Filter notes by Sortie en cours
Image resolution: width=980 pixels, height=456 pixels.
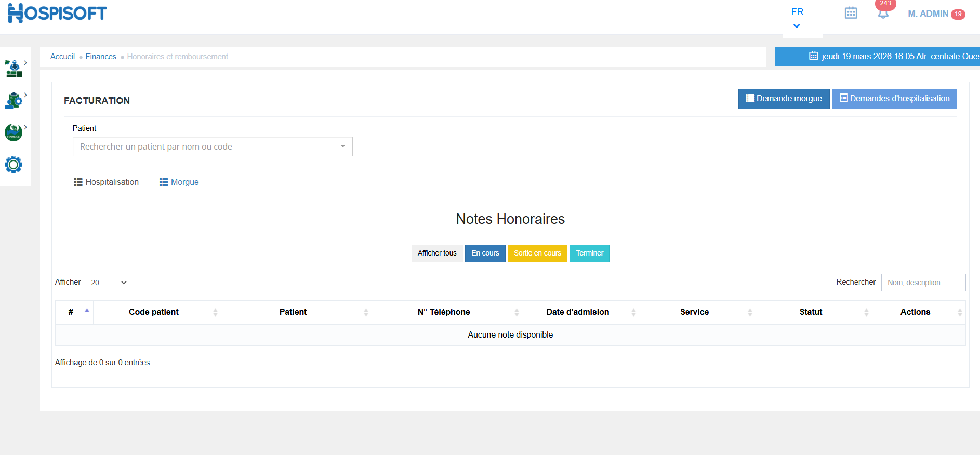tap(537, 253)
